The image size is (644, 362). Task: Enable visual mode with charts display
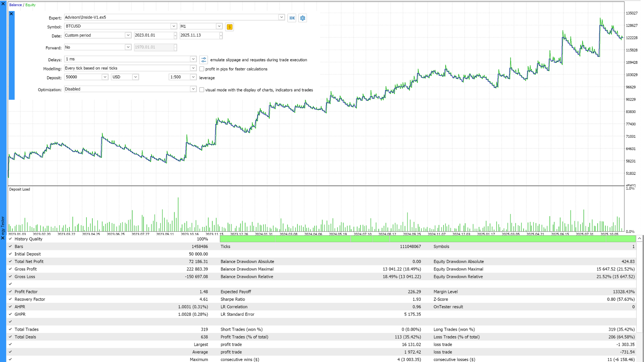click(202, 90)
